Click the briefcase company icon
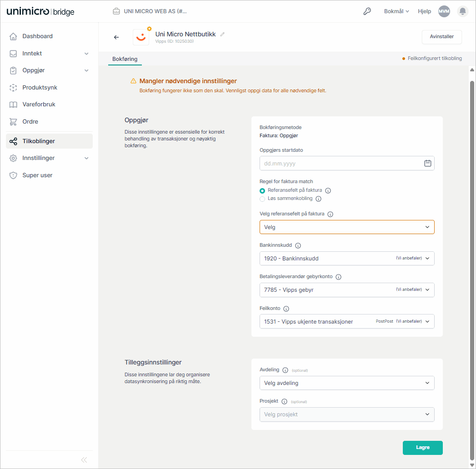 coord(116,11)
